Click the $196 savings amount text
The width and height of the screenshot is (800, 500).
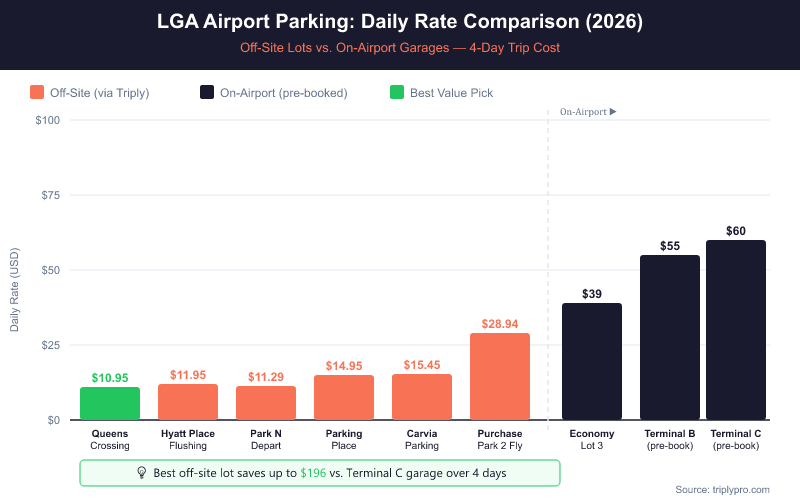tap(313, 473)
